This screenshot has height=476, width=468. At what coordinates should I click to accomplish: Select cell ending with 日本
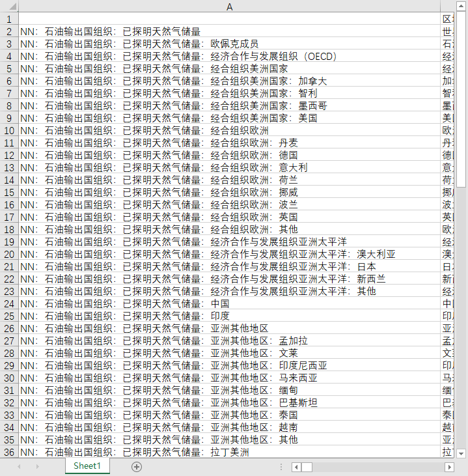coord(230,266)
